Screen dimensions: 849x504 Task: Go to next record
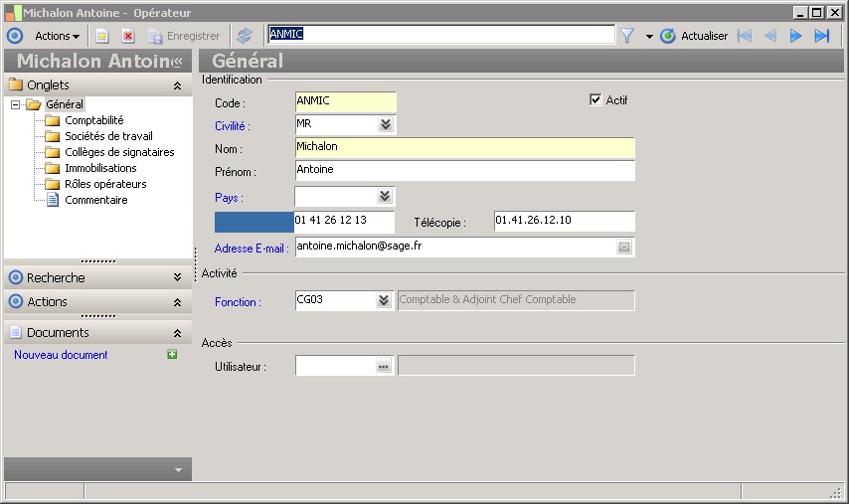pyautogui.click(x=795, y=36)
